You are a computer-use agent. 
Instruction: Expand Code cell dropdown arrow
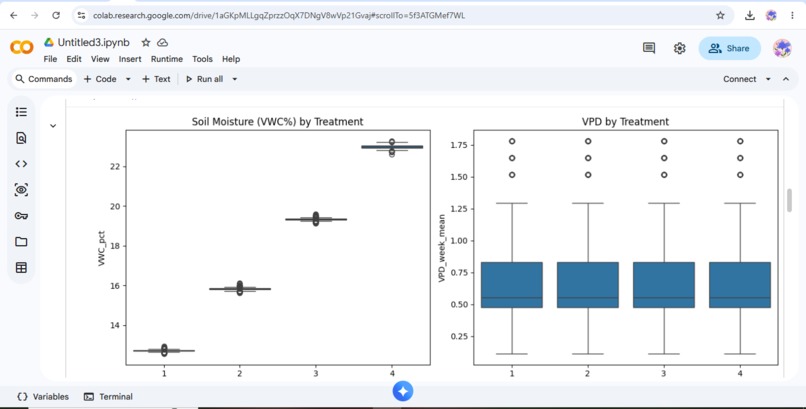[x=128, y=79]
